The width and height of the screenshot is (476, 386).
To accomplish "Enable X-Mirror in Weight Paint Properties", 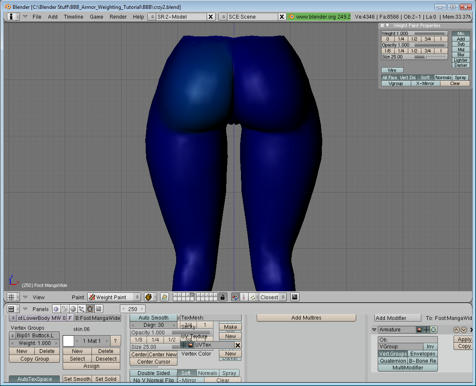I will tap(425, 83).
